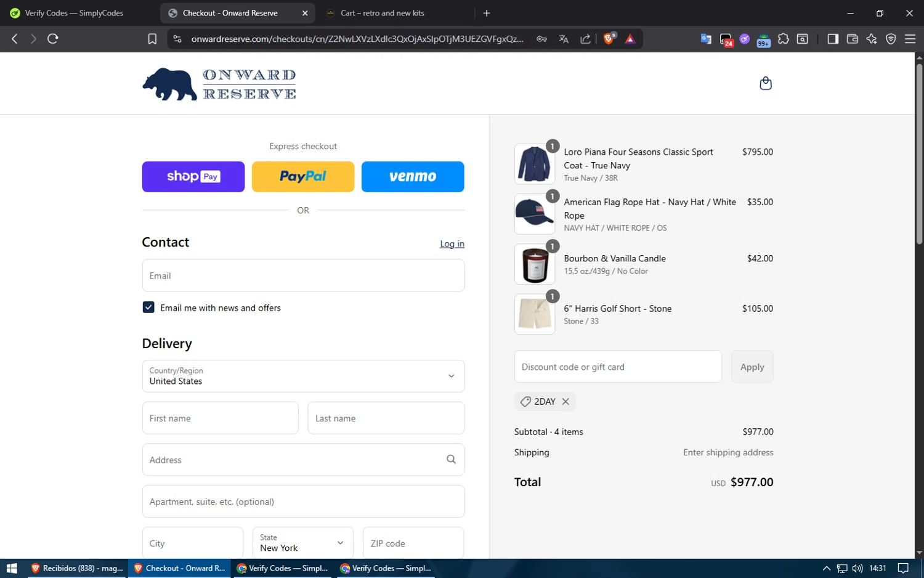Focus the City input field

[193, 543]
